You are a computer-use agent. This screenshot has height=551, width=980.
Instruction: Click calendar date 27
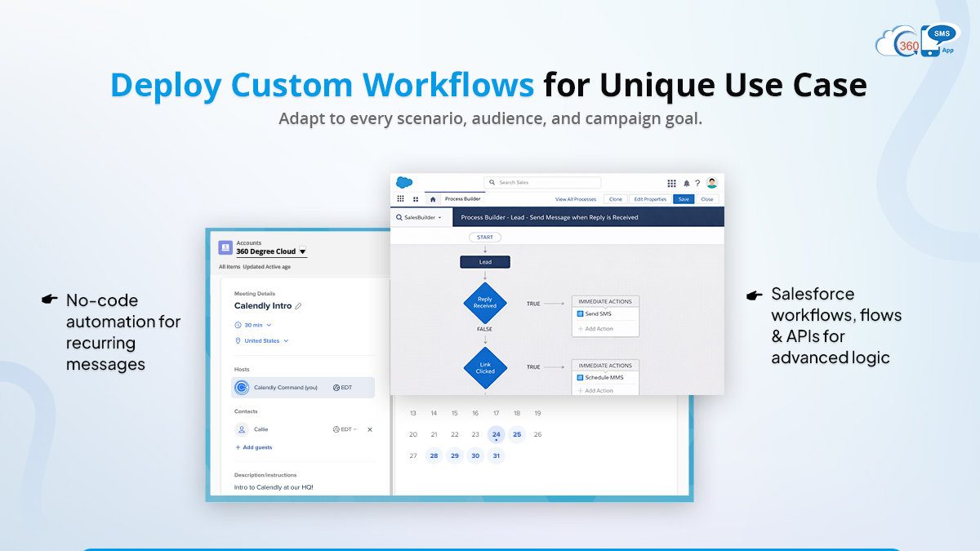[413, 455]
